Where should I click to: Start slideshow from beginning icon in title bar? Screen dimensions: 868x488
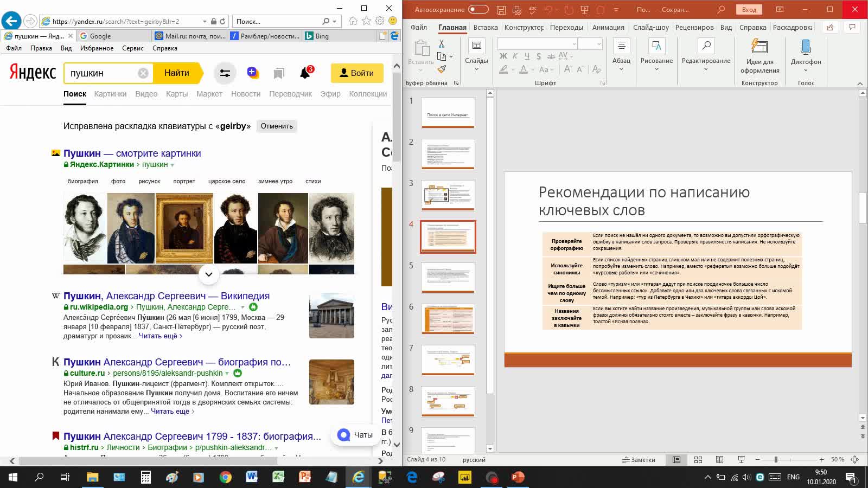[584, 10]
